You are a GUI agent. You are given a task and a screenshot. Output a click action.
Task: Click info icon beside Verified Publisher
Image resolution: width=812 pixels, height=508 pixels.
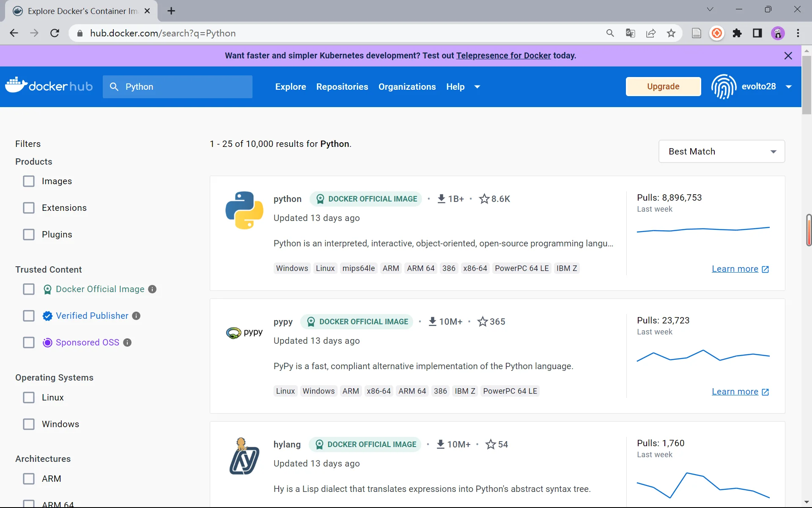[136, 316]
